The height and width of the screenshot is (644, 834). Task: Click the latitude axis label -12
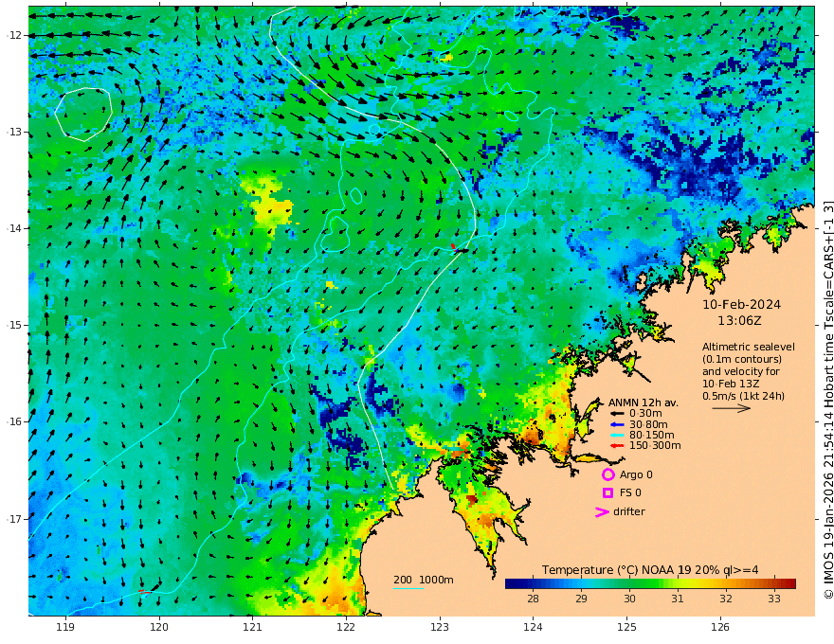tap(14, 35)
